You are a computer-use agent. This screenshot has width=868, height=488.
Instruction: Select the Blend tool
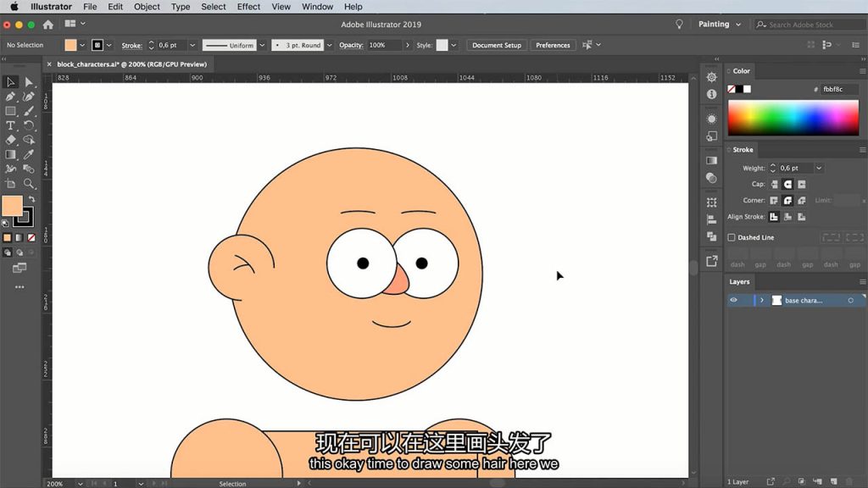pos(29,169)
